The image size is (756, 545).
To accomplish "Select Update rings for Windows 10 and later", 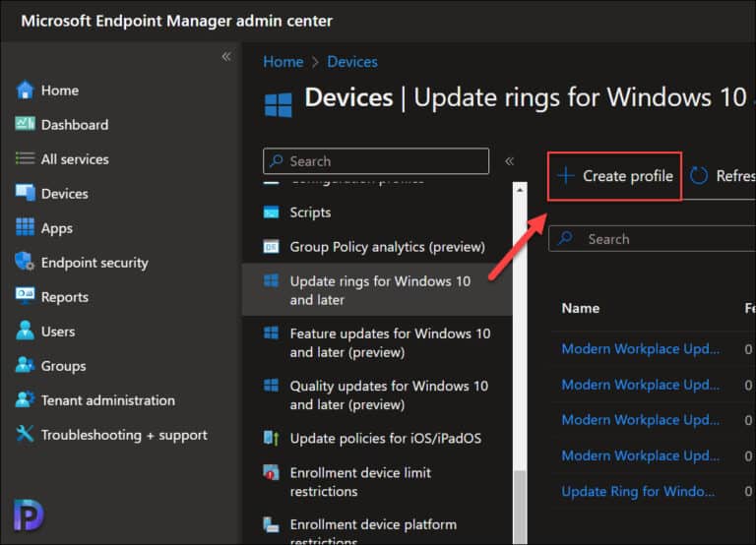I will (377, 290).
